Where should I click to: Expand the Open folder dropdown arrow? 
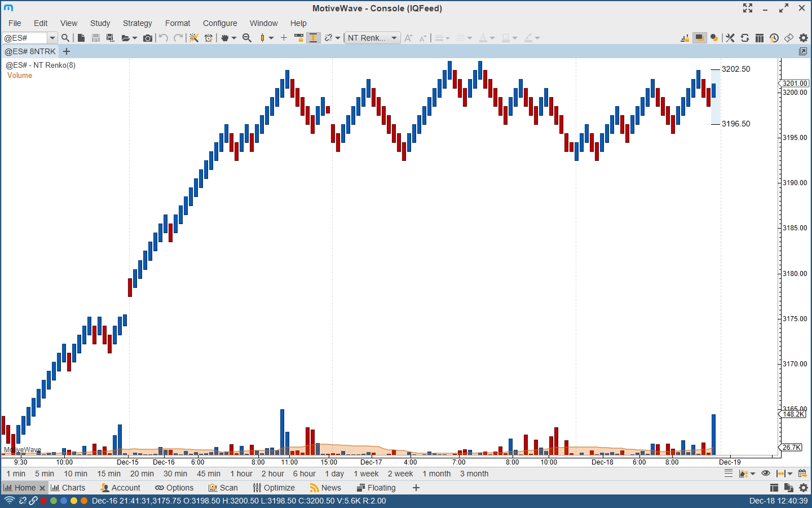point(135,38)
